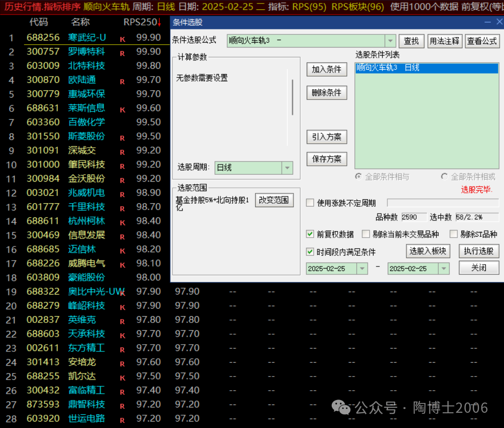Click R marker for 信息发展
Image resolution: width=504 pixels, height=428 pixels.
coord(123,237)
